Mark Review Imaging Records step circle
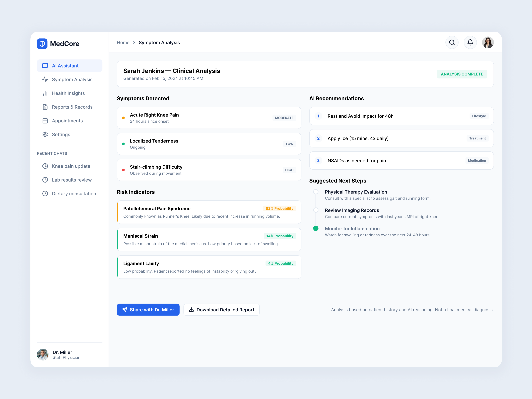The width and height of the screenshot is (532, 399). point(316,210)
